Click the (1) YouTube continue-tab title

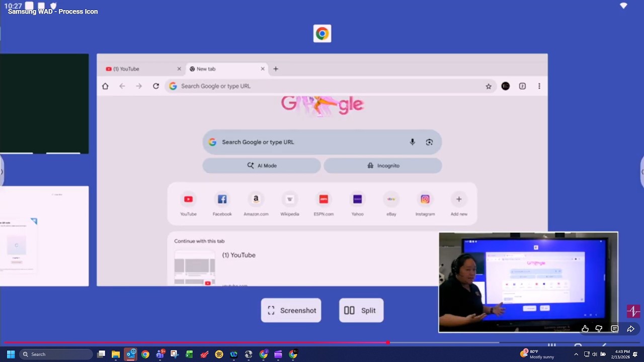coord(239,255)
